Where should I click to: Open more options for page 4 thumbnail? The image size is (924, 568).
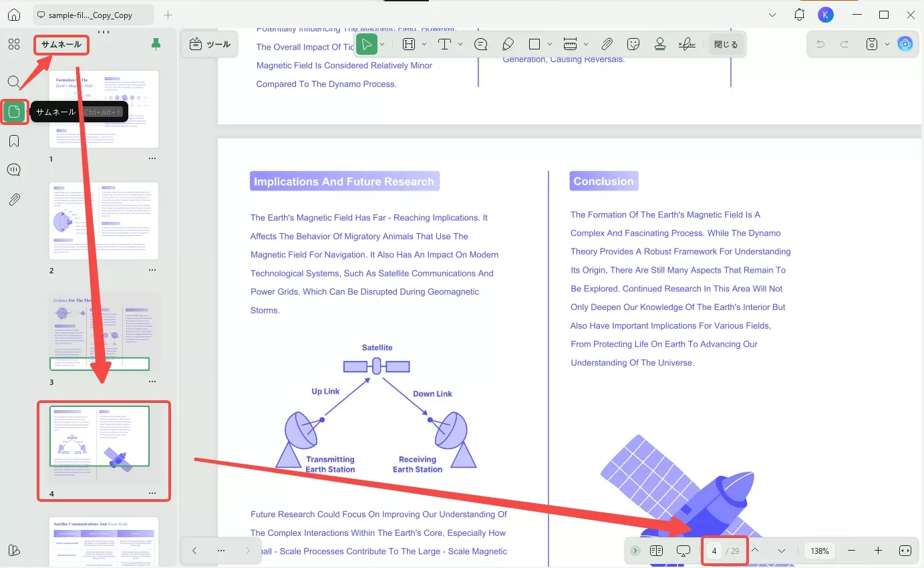(152, 494)
